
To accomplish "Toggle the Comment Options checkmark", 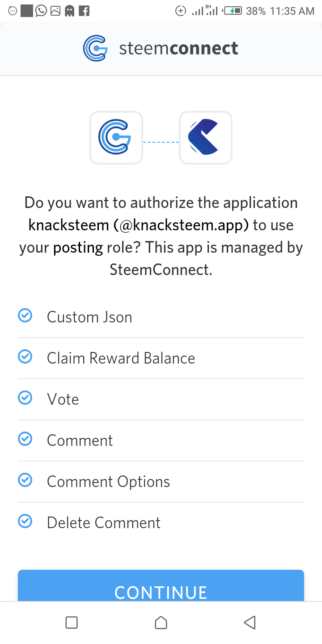I will [25, 480].
